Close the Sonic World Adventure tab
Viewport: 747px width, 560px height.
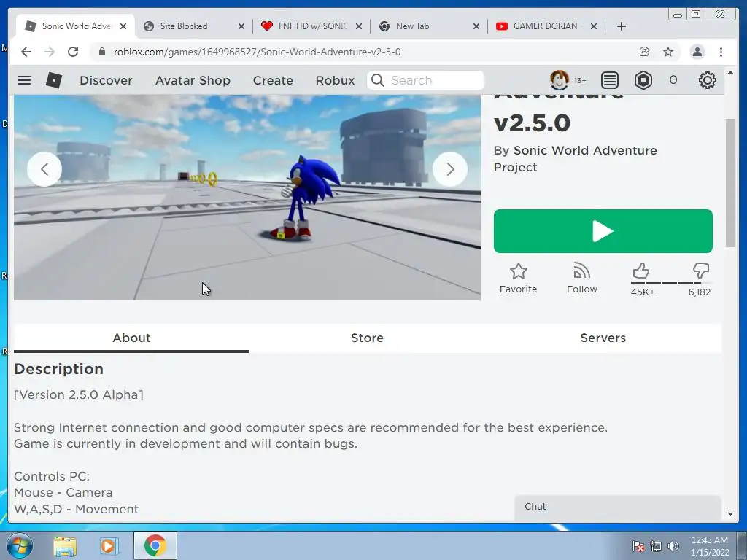[123, 26]
